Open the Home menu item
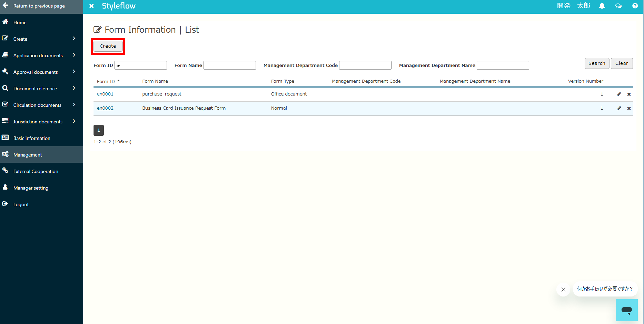Viewport: 644px width, 324px height. [x=42, y=22]
